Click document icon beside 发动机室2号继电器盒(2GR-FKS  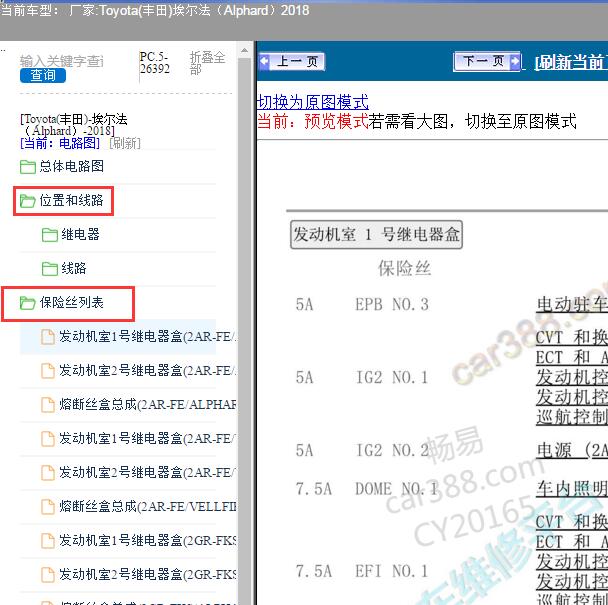point(48,575)
